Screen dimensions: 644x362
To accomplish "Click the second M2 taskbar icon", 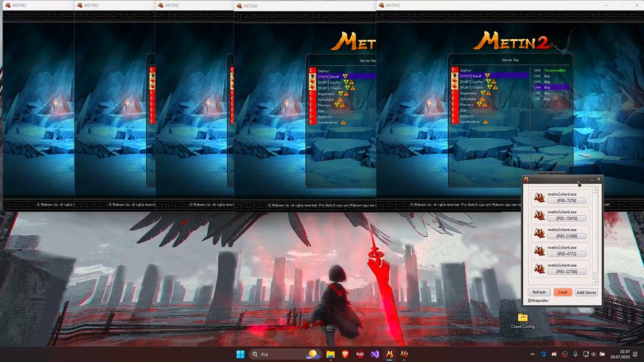I will coord(404,354).
